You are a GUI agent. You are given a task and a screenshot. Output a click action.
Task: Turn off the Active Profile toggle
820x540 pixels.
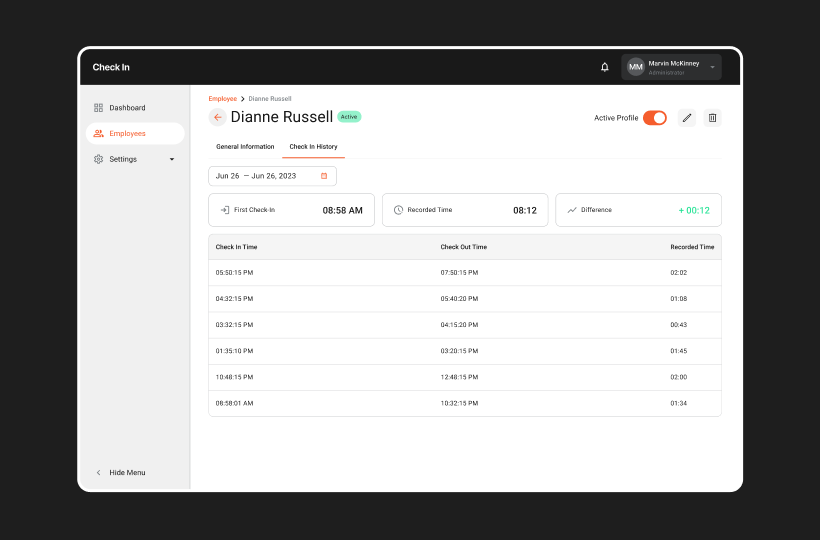pyautogui.click(x=655, y=118)
